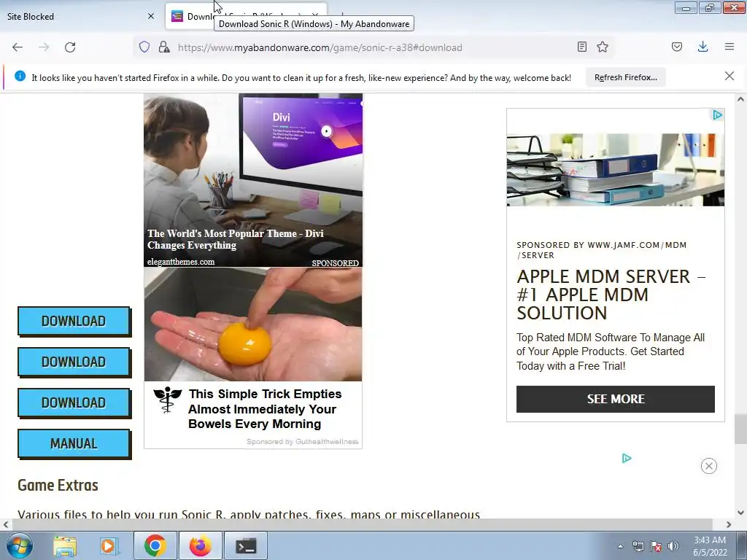Click Game Extras heading
The height and width of the screenshot is (560, 747).
58,485
